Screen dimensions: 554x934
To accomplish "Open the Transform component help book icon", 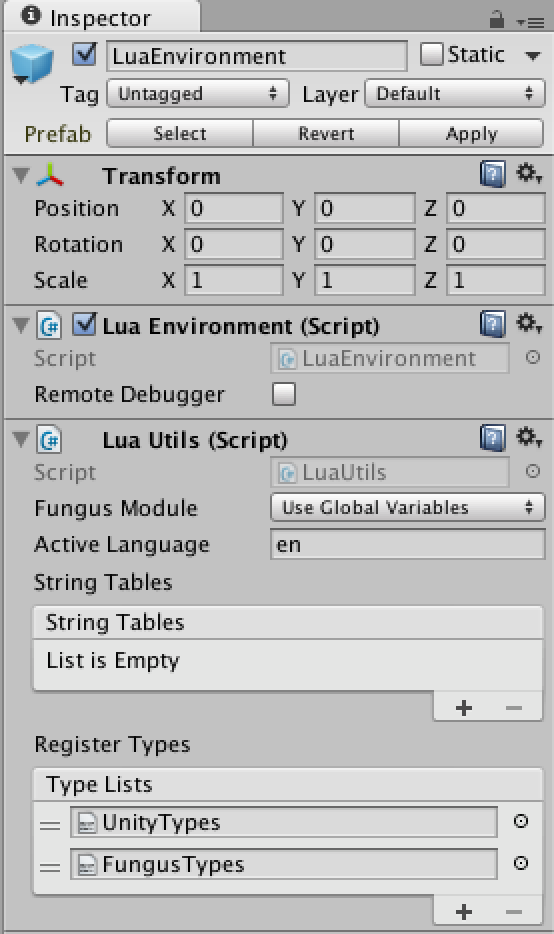I will [492, 175].
